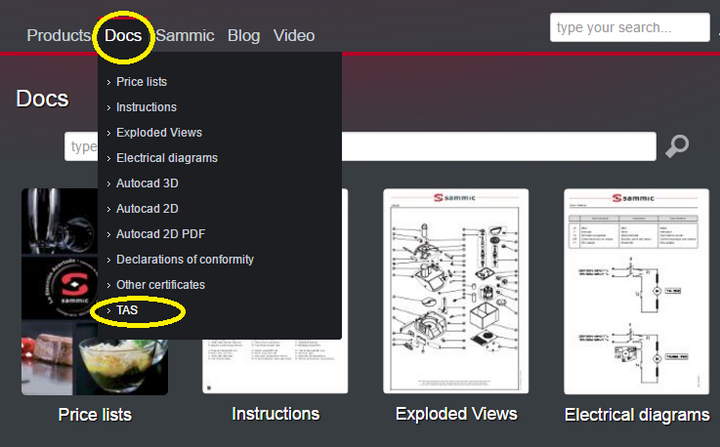The width and height of the screenshot is (720, 447).
Task: Click the Electrical diagrams caption link
Action: click(x=637, y=414)
